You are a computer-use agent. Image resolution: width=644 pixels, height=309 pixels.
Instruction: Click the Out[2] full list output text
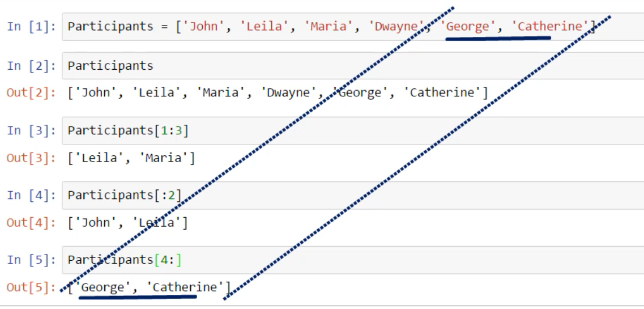tap(278, 92)
